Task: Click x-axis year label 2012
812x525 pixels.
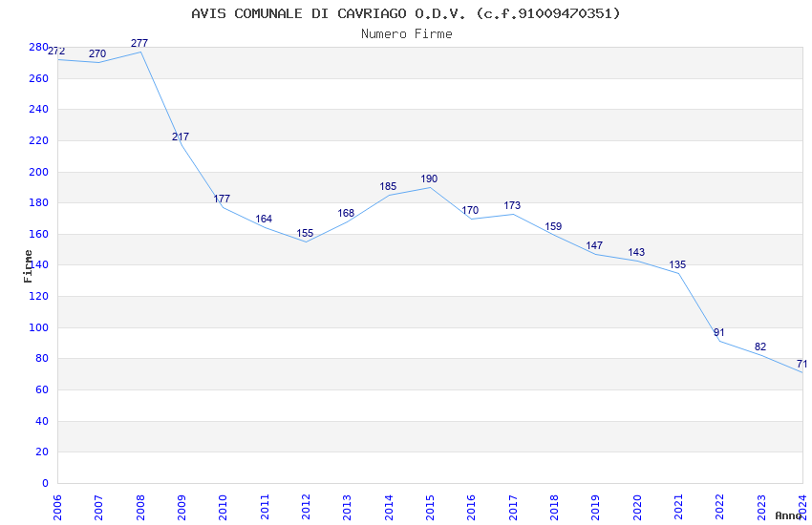Action: tap(306, 508)
